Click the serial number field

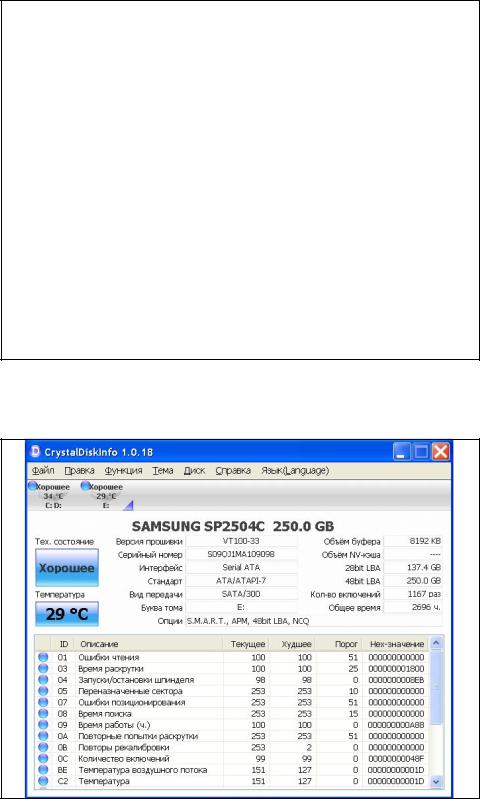click(x=242, y=554)
